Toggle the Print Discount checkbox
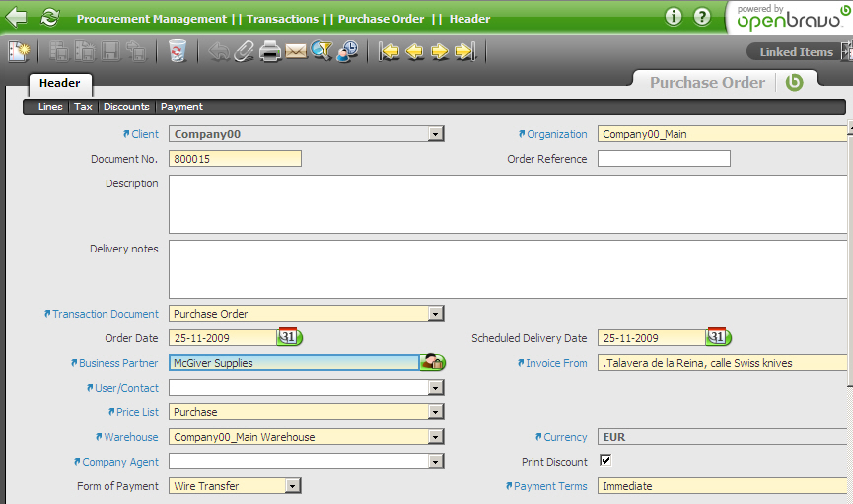 coord(605,460)
